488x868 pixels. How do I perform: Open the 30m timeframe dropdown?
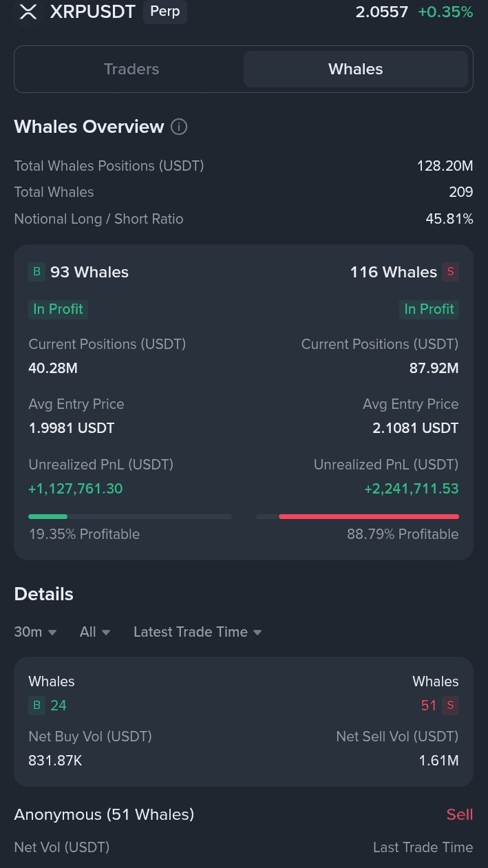35,632
